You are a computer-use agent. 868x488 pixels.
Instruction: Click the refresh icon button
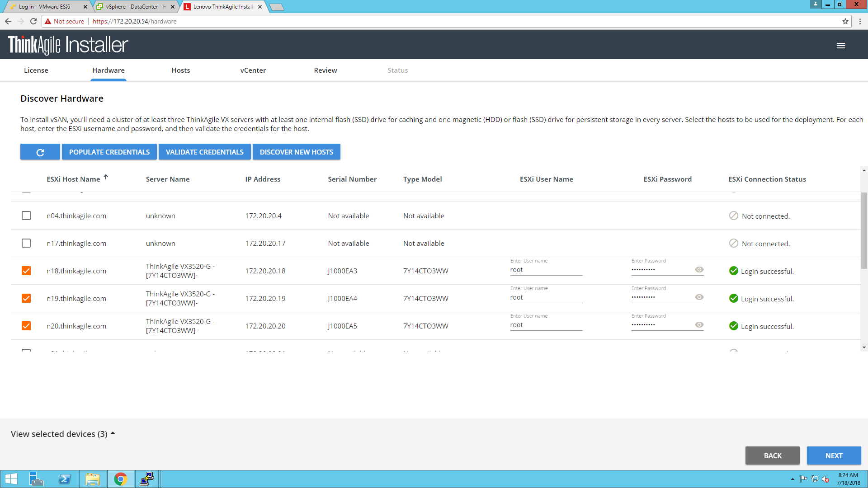[40, 152]
